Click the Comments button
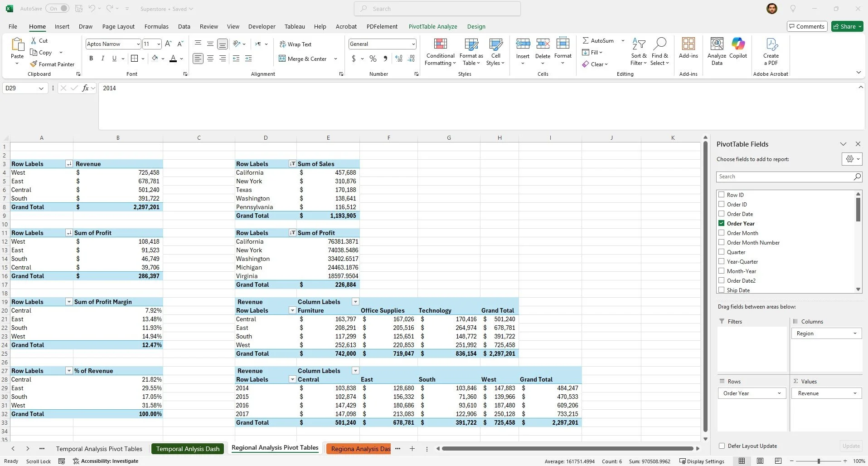 [x=807, y=26]
